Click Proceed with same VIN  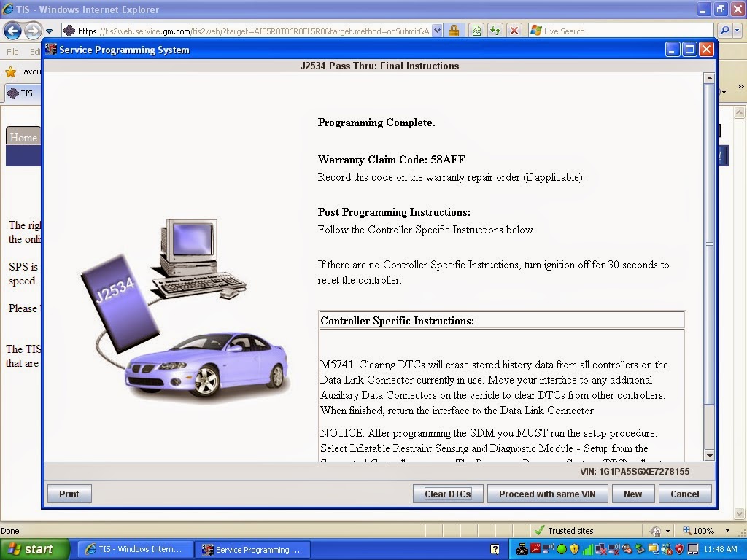547,494
